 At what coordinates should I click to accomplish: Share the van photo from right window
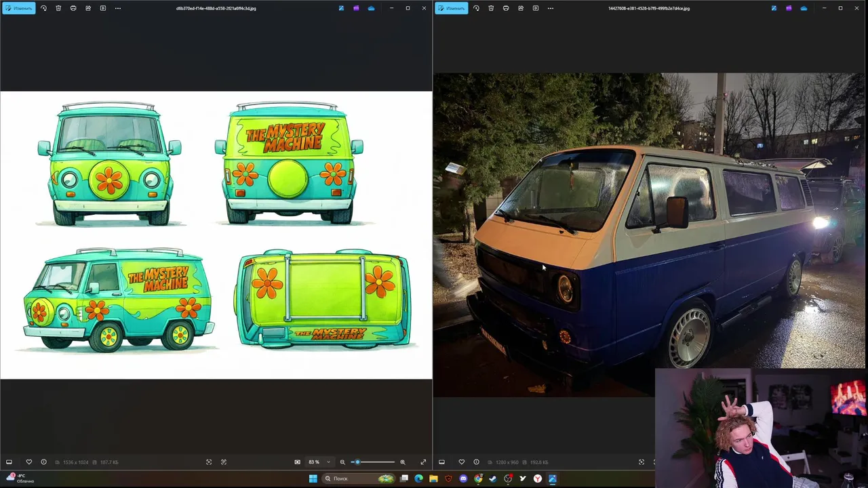(521, 8)
